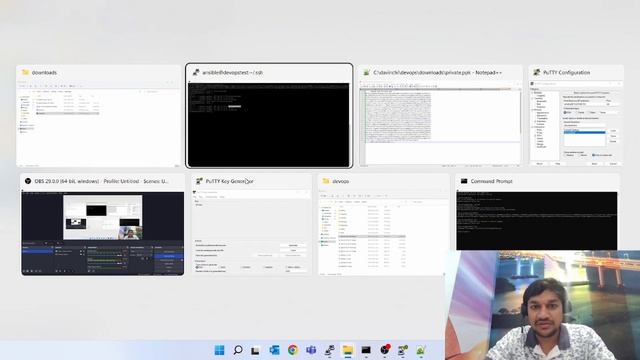The height and width of the screenshot is (360, 640).
Task: Open Google Chrome from the taskbar
Action: pos(293,350)
